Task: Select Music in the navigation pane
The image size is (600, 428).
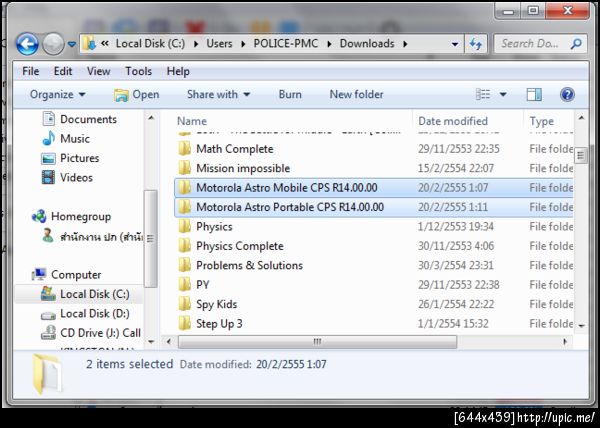Action: (66, 138)
